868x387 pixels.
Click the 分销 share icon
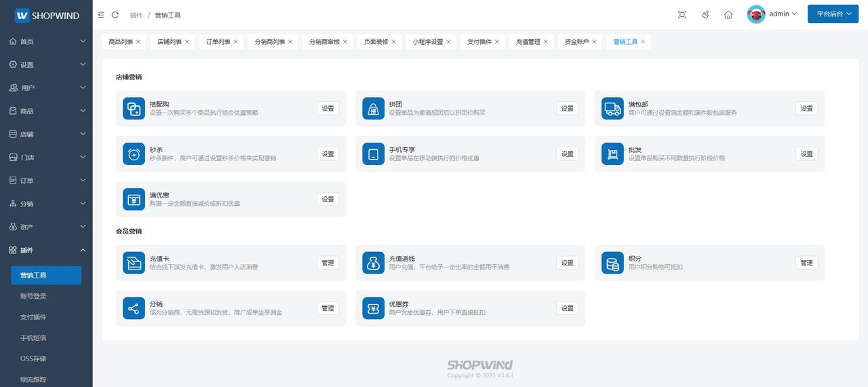click(134, 308)
